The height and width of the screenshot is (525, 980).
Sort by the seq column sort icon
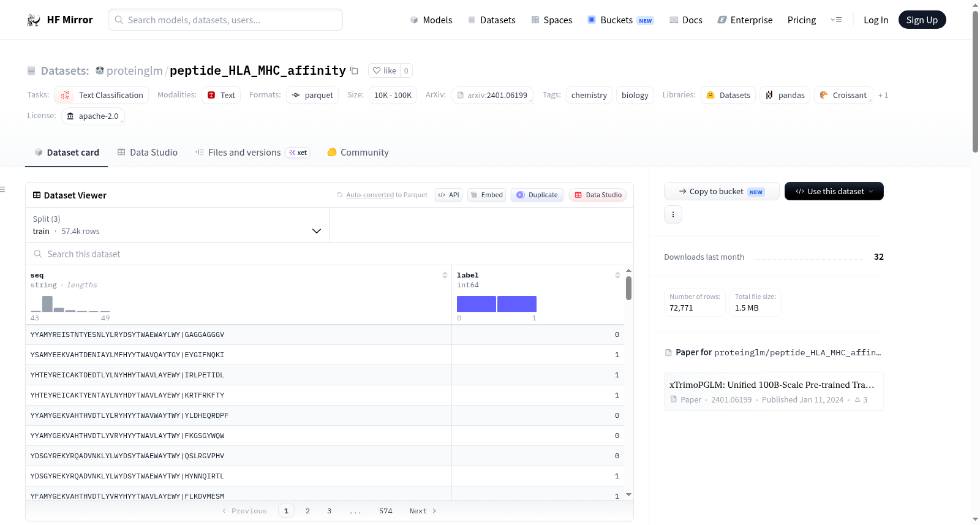click(x=445, y=276)
